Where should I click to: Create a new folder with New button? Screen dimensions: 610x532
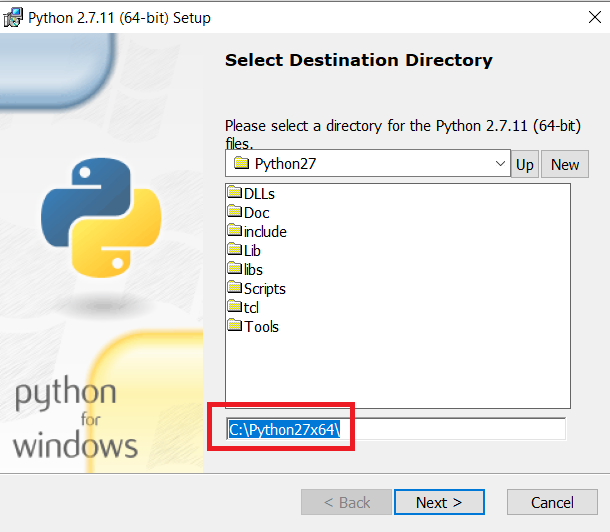pyautogui.click(x=565, y=164)
